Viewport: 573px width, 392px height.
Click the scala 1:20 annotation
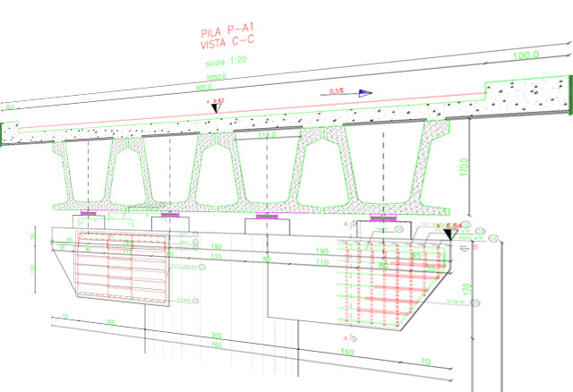(227, 61)
